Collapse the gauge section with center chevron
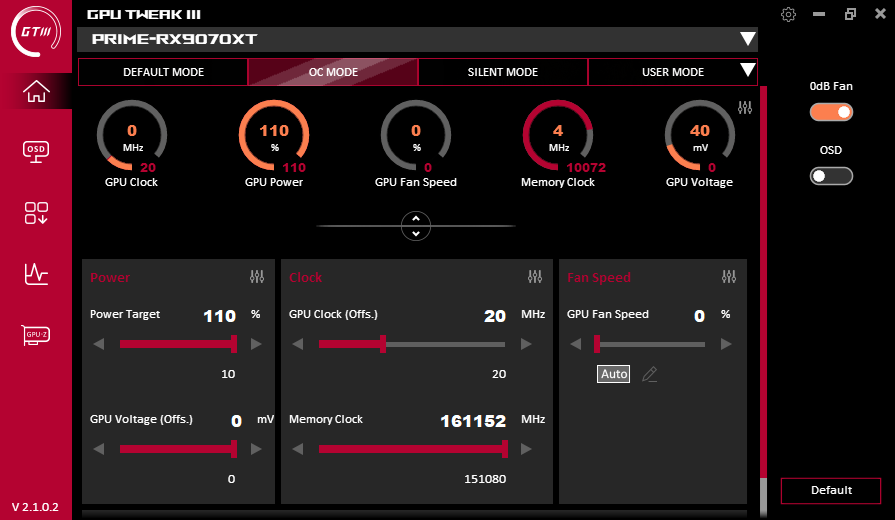This screenshot has width=895, height=520. [x=415, y=226]
